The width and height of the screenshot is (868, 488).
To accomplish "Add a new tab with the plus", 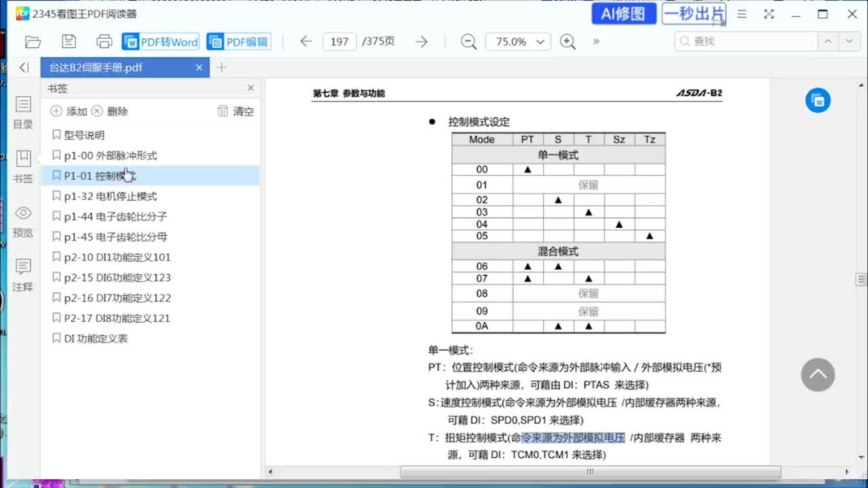I will (x=222, y=67).
